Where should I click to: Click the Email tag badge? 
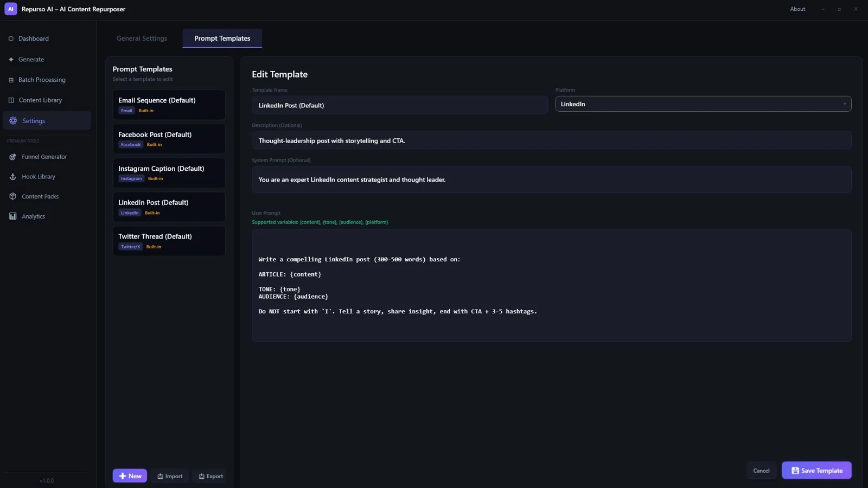126,111
